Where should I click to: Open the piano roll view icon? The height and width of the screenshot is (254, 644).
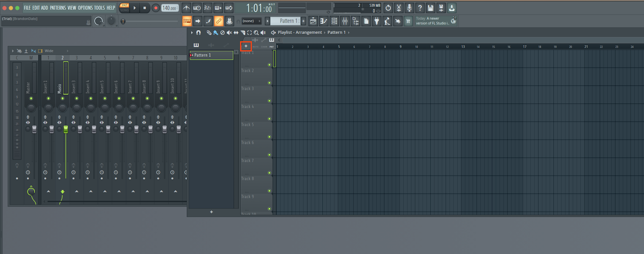pos(324,21)
